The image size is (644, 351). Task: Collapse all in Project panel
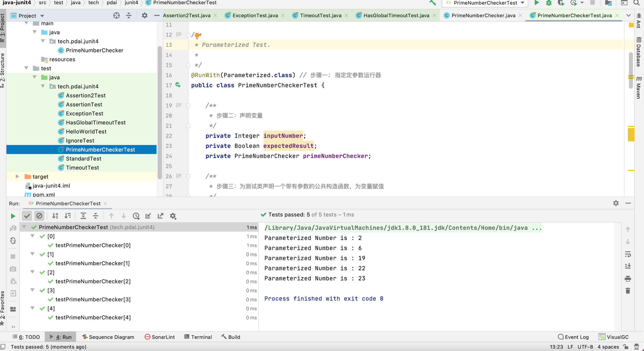click(x=129, y=16)
